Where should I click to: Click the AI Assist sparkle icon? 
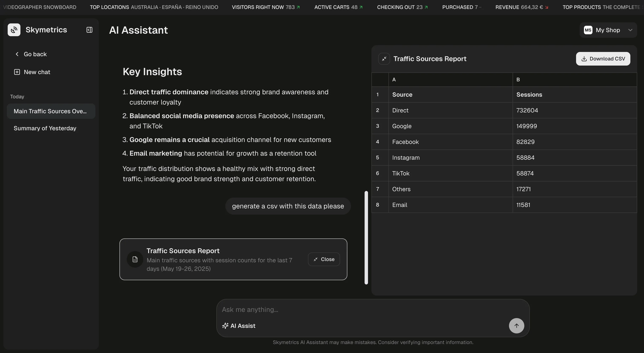coord(225,326)
